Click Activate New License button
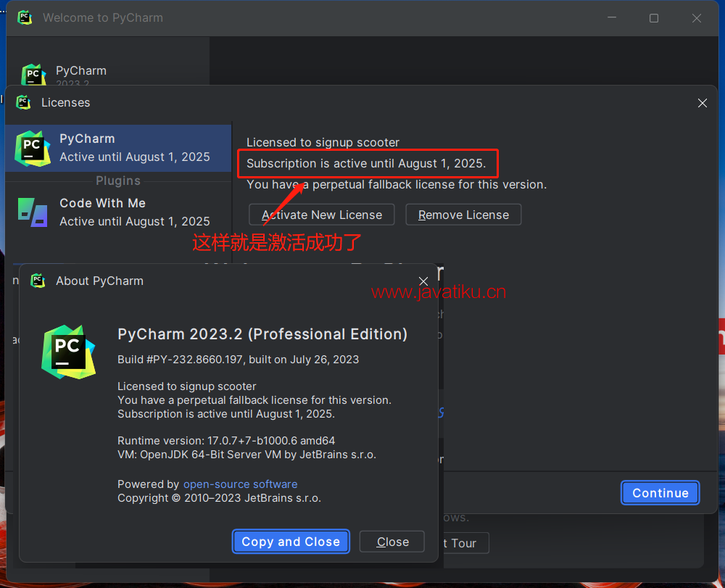The height and width of the screenshot is (588, 725). 322,215
